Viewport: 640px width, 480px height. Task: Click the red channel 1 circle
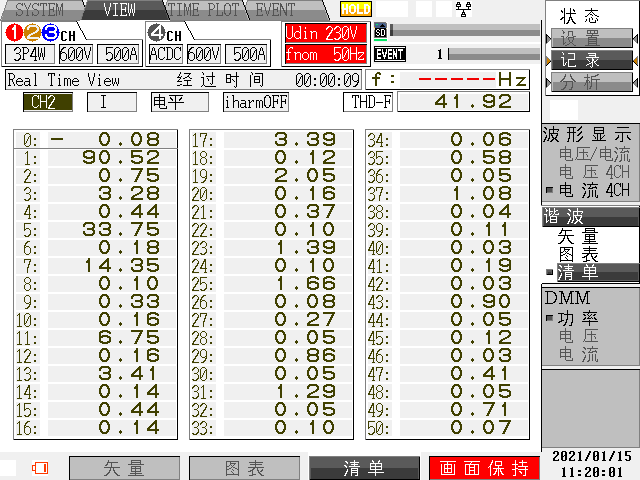14,33
